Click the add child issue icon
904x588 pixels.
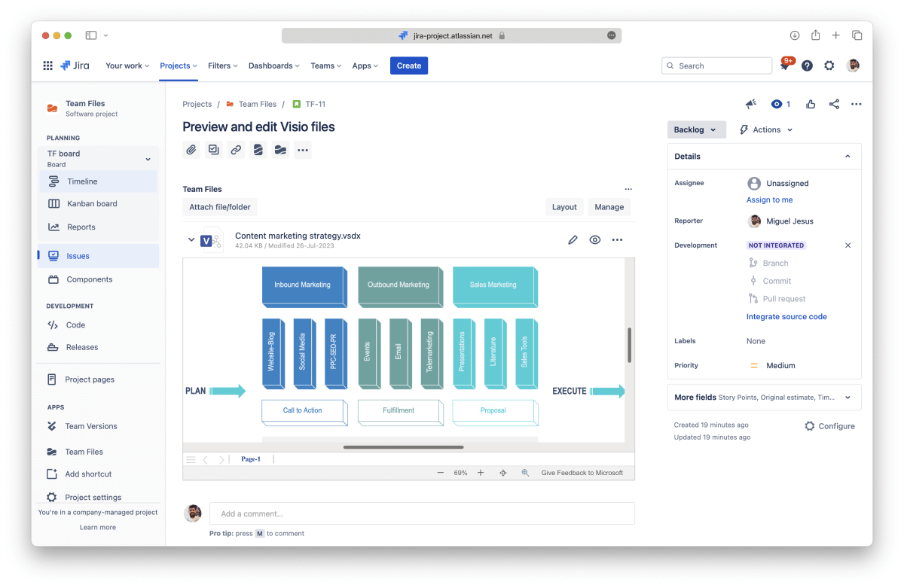pyautogui.click(x=214, y=150)
